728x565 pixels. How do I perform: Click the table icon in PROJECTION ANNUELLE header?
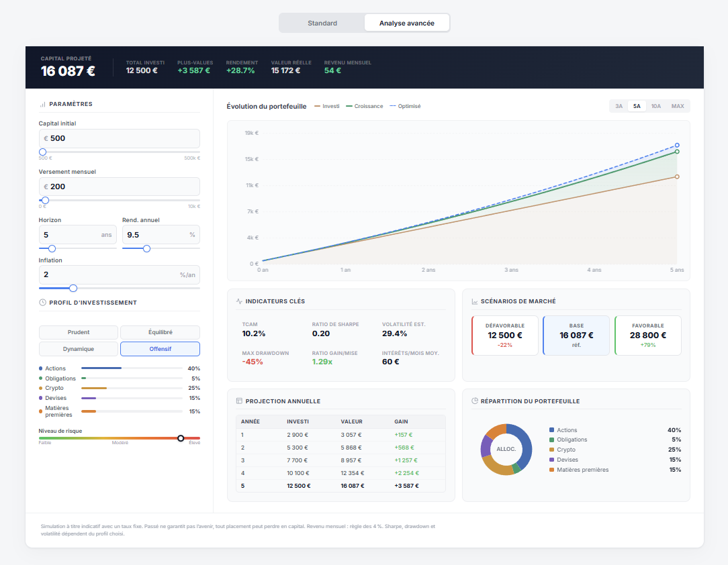[x=240, y=401]
